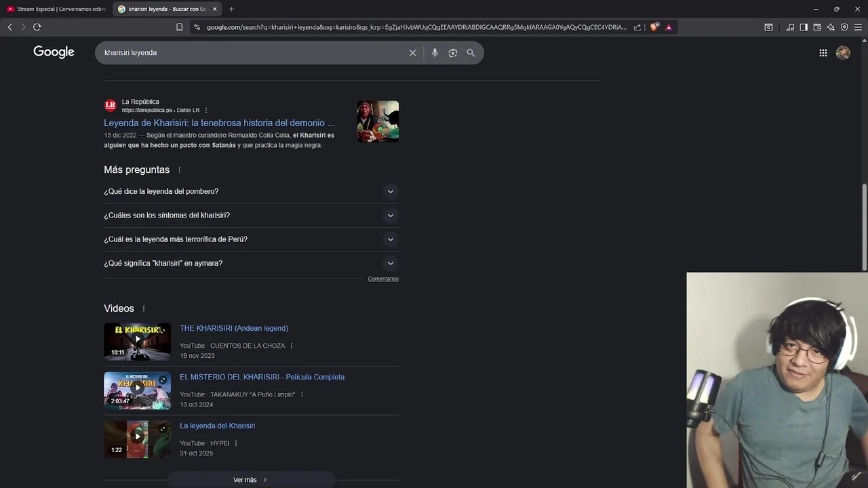The height and width of the screenshot is (488, 868).
Task: Click the '13 oct 2024' video date
Action: click(197, 405)
